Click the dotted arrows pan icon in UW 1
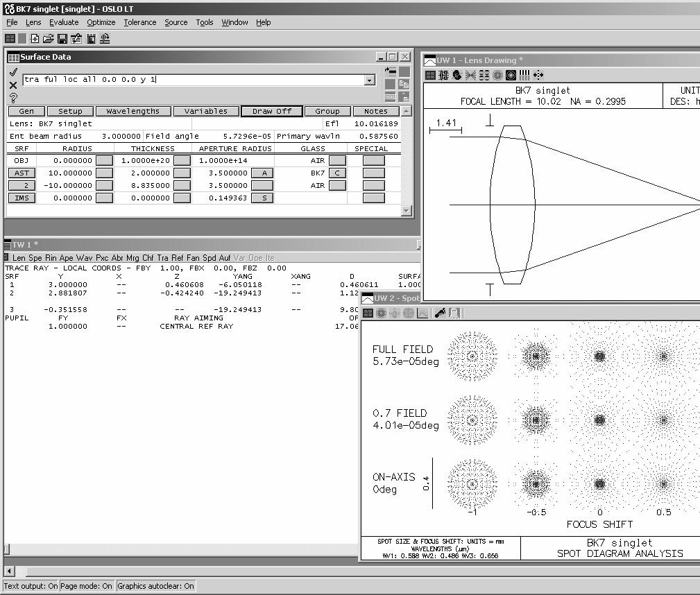Image resolution: width=700 pixels, height=595 pixels. point(538,75)
